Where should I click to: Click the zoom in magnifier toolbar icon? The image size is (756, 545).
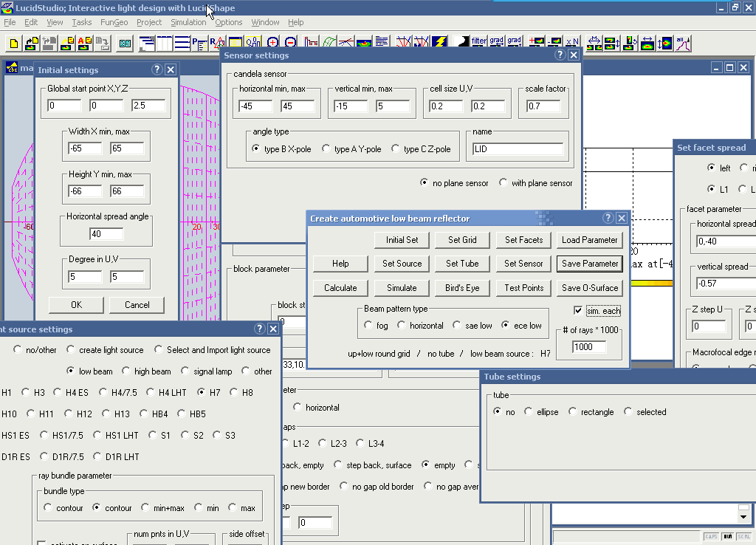(x=273, y=42)
